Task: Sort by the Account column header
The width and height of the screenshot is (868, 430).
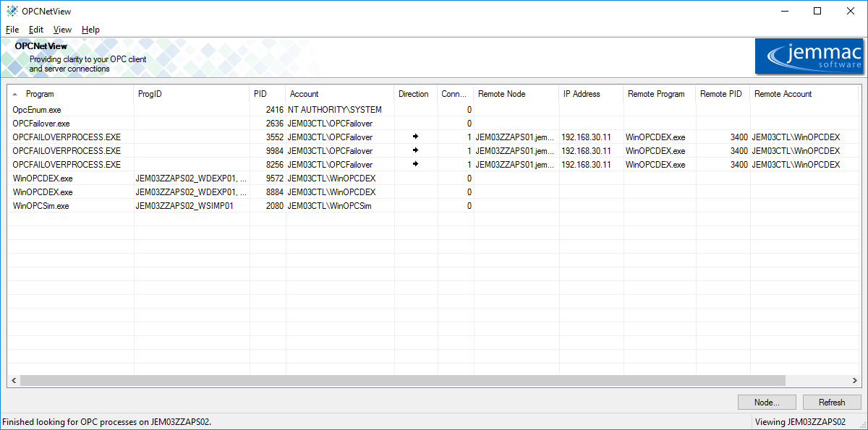Action: tap(340, 94)
